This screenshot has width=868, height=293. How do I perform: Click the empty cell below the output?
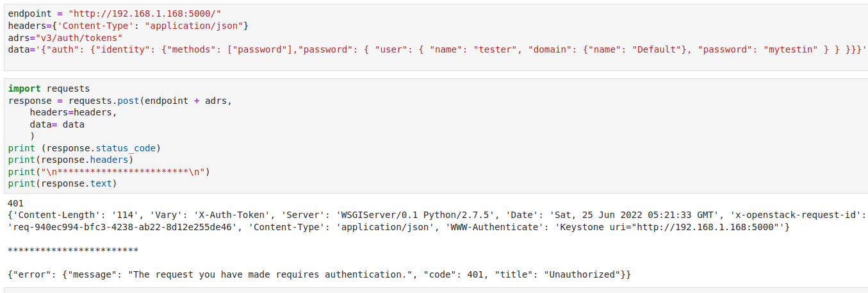(x=436, y=290)
